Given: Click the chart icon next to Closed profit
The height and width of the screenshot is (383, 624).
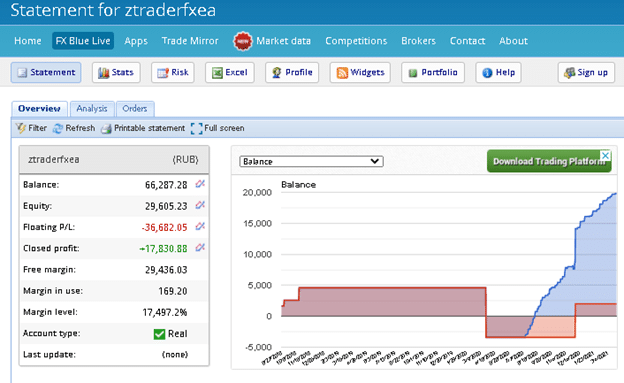Looking at the screenshot, I should tap(200, 248).
